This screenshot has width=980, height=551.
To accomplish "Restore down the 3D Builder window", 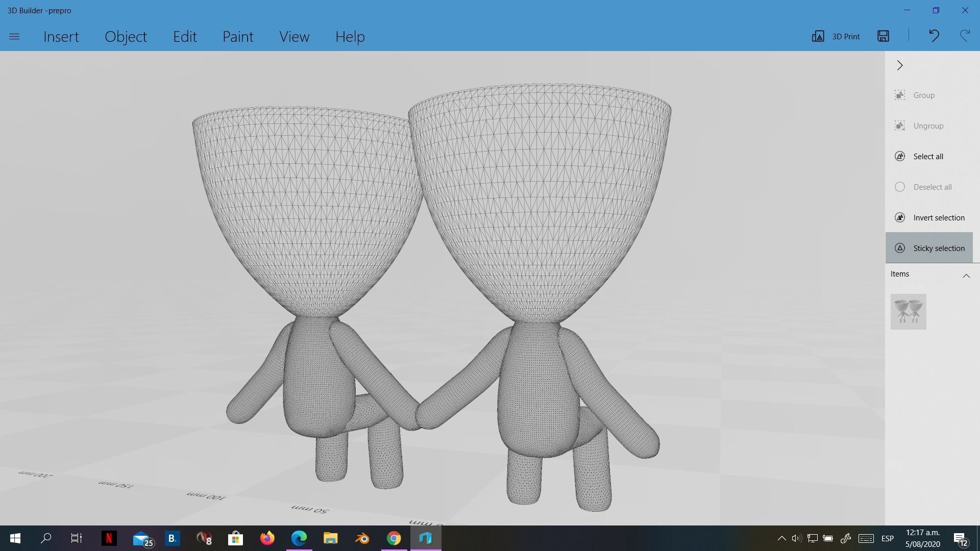I will (936, 10).
